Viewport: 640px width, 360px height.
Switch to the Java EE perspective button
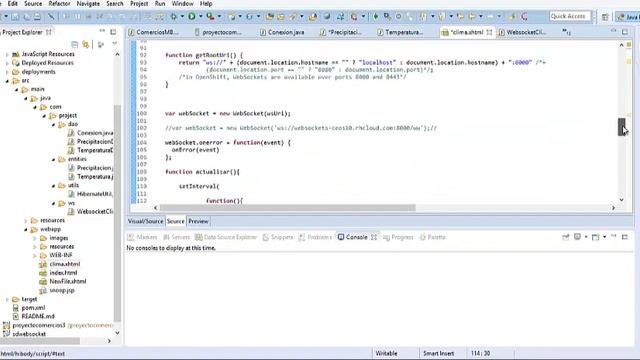tap(628, 17)
